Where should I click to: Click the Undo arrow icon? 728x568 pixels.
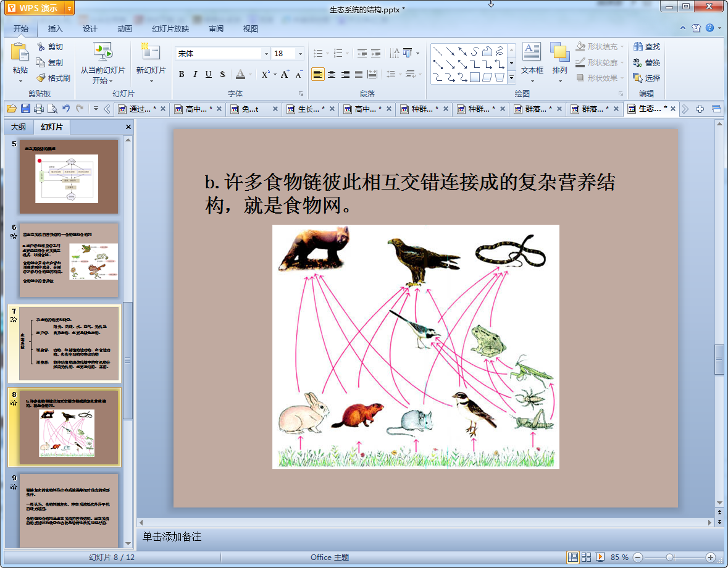(66, 109)
